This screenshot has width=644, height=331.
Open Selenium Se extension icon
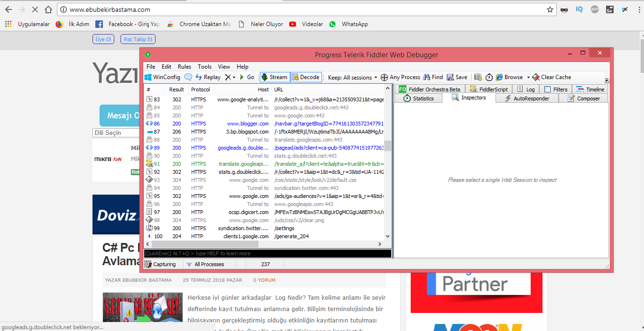coord(610,9)
